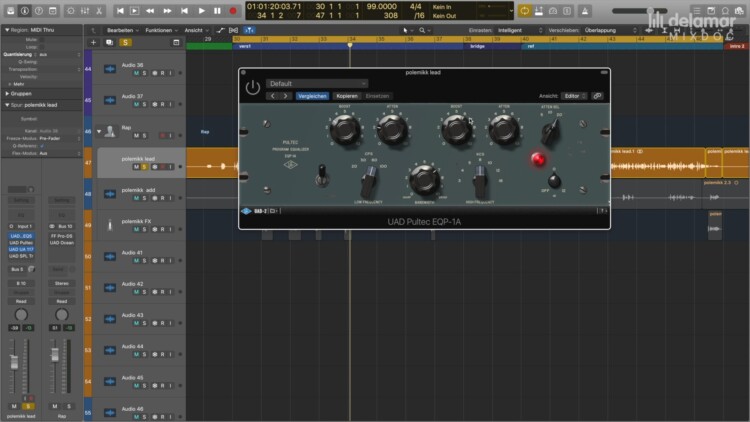
Task: Open the Default preset dropdown
Action: click(317, 84)
